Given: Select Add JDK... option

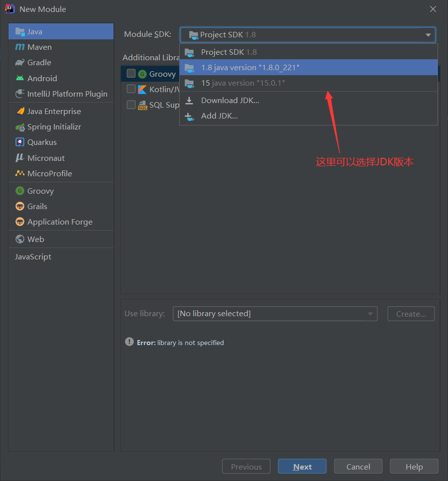Looking at the screenshot, I should coord(309,116).
